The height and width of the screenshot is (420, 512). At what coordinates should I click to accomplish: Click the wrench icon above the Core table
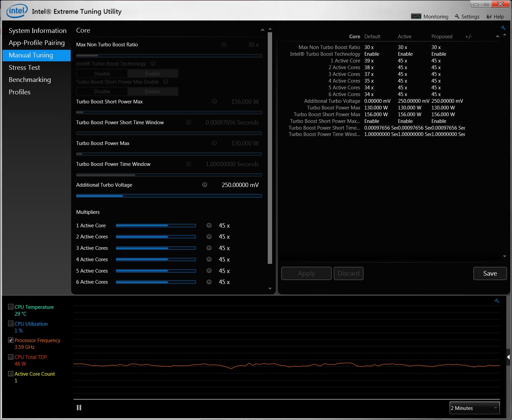(503, 28)
